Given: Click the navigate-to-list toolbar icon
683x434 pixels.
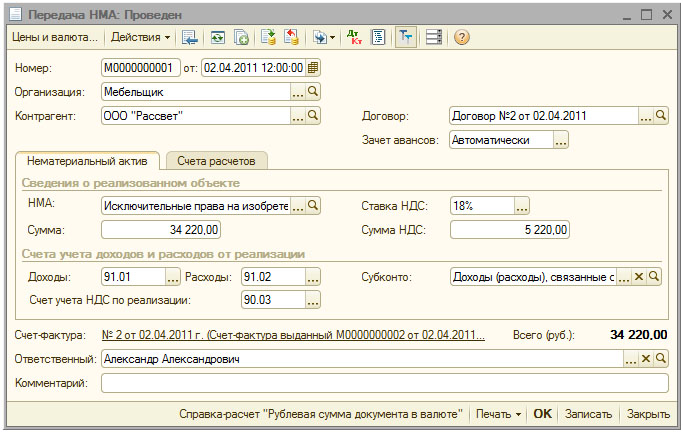Looking at the screenshot, I should click(x=190, y=37).
